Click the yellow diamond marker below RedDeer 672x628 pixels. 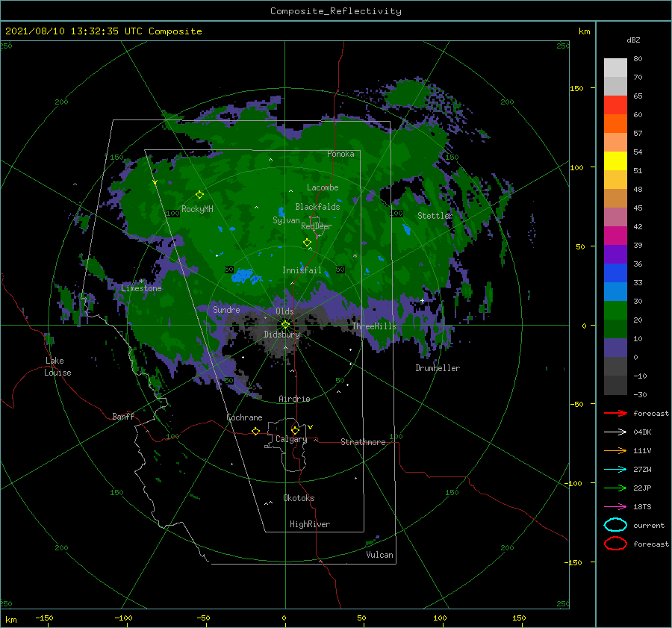pyautogui.click(x=307, y=243)
